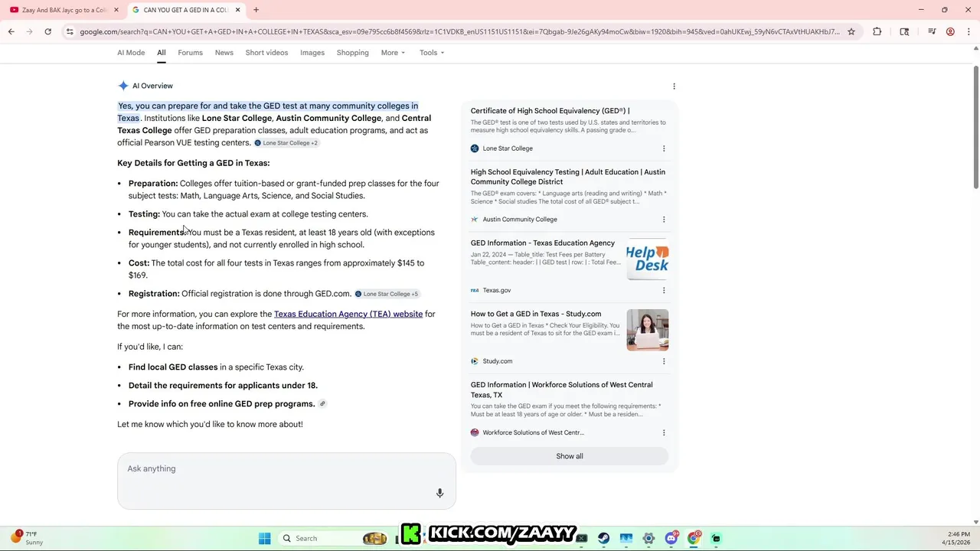Open options for the Lone Star College result
The height and width of the screenshot is (551, 980).
(x=664, y=148)
